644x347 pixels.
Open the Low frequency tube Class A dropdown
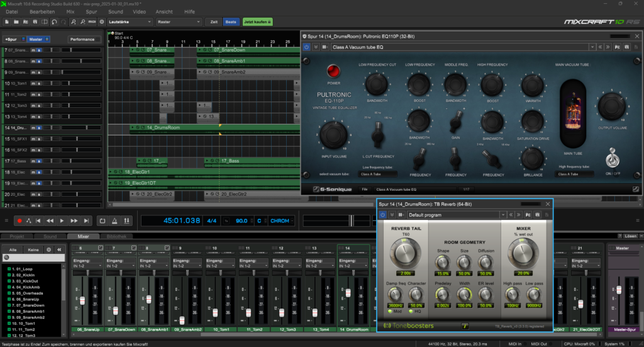coord(378,174)
